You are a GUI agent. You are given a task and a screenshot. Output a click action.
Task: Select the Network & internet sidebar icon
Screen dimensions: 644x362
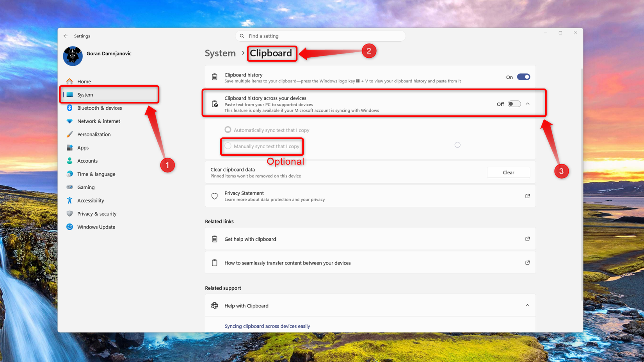(x=69, y=121)
